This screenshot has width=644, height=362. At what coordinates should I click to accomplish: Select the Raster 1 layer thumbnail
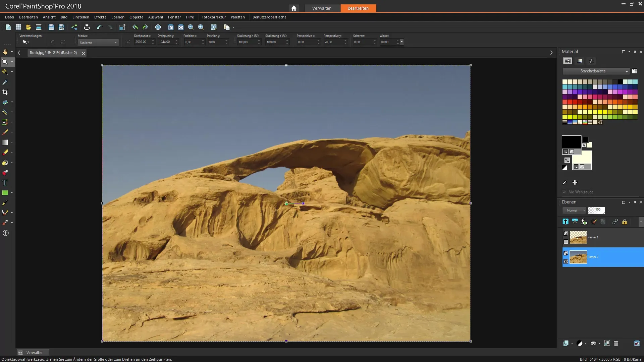pos(578,237)
